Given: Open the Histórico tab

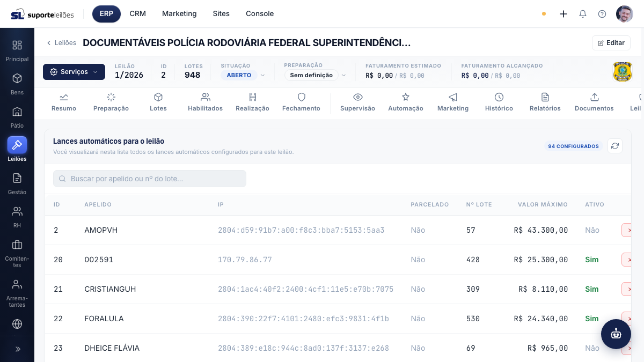Looking at the screenshot, I should coord(499,102).
